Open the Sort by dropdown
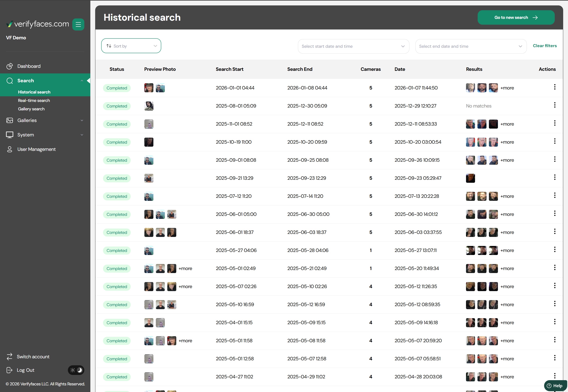This screenshot has height=392, width=568. click(131, 46)
